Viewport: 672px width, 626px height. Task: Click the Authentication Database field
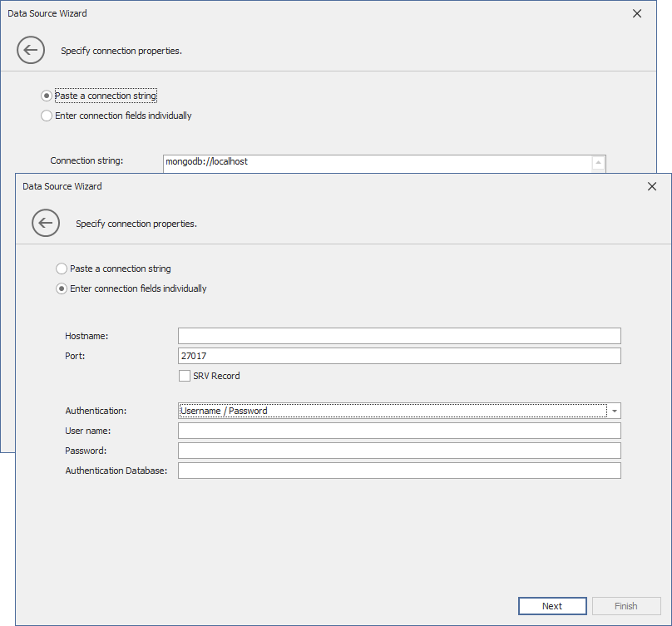[x=399, y=470]
